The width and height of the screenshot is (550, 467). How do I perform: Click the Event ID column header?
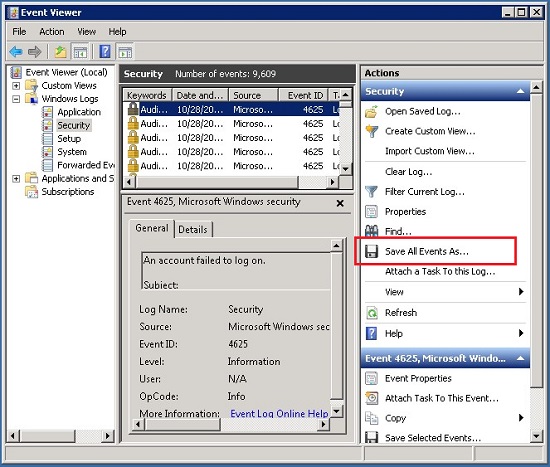pos(303,95)
